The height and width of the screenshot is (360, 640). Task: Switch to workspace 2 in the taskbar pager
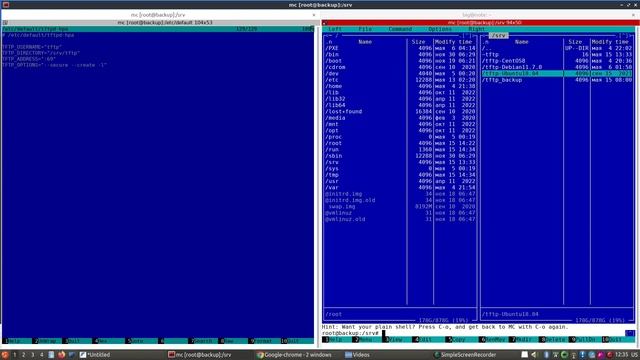(x=23, y=355)
